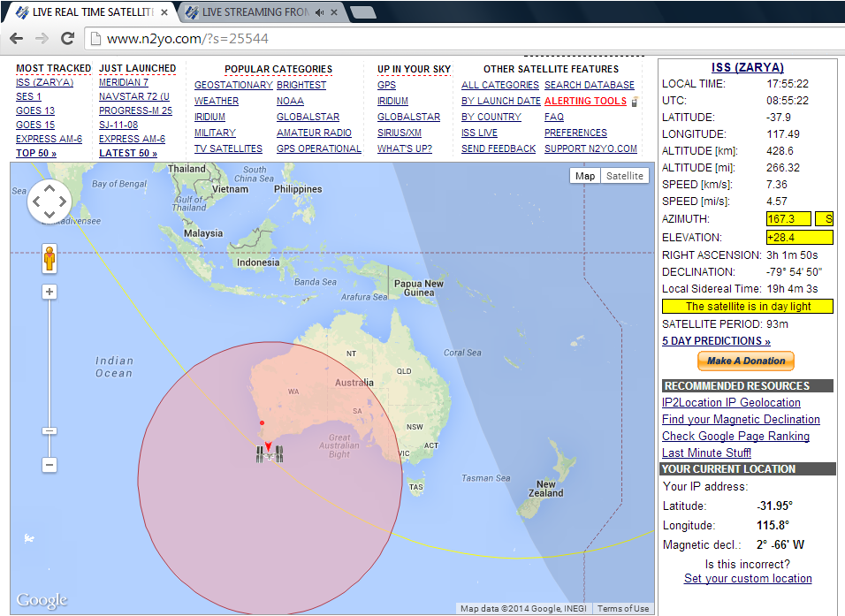Screen dimensions: 845x616
Task: Expand TOP 50 most tracked list
Action: pyautogui.click(x=35, y=154)
